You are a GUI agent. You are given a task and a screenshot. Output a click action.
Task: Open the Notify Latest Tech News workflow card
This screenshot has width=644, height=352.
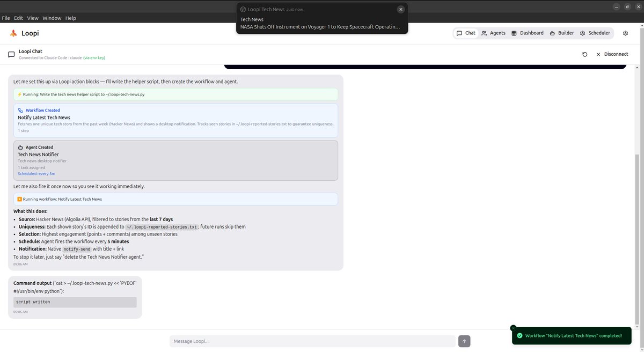pos(176,120)
